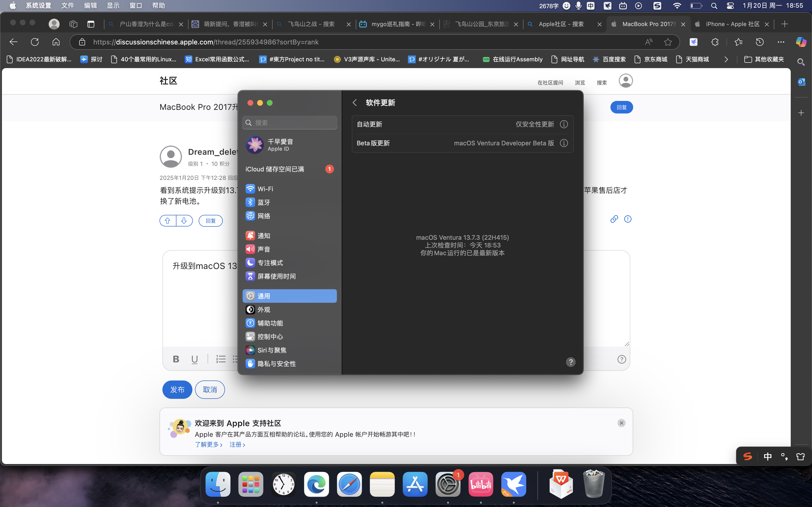Expand the hidden bookmarks chevron
Screen dimensions: 812x507
pos(726,59)
